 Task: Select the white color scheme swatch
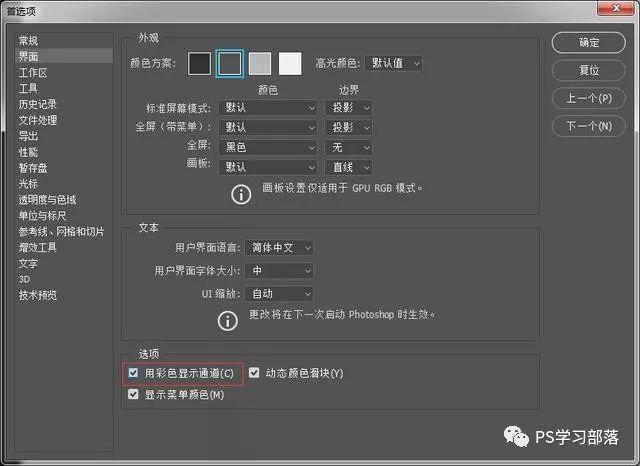tap(290, 63)
